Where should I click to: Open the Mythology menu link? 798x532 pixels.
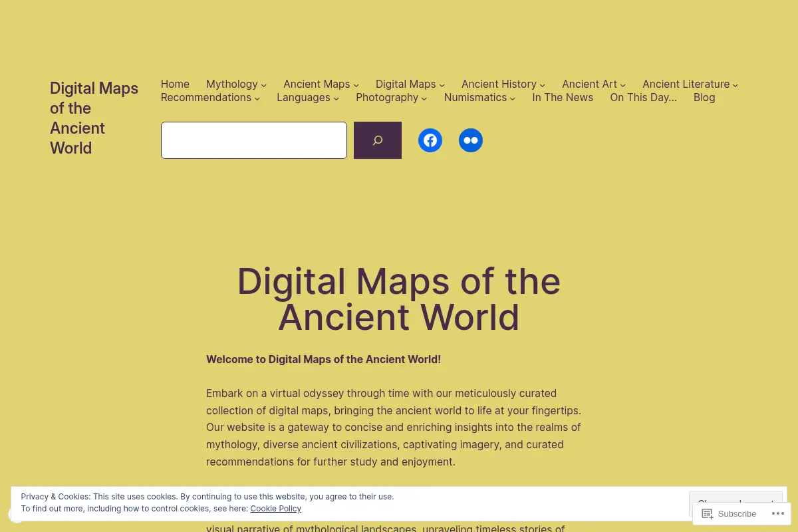231,84
